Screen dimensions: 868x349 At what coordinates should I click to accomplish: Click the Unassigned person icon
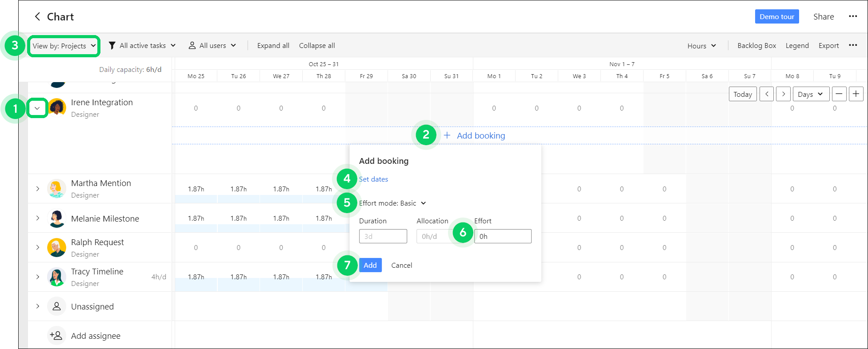[57, 306]
